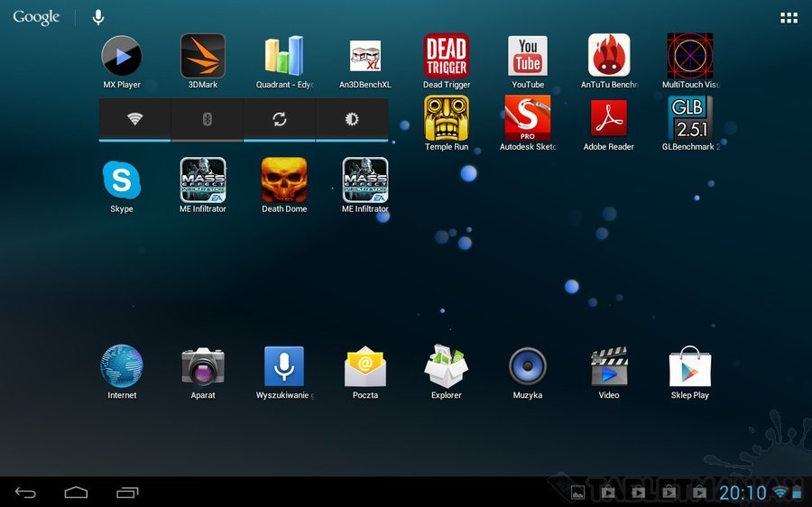Screen dimensions: 812x507
Task: Show recent apps from the navigation bar
Action: 127,493
